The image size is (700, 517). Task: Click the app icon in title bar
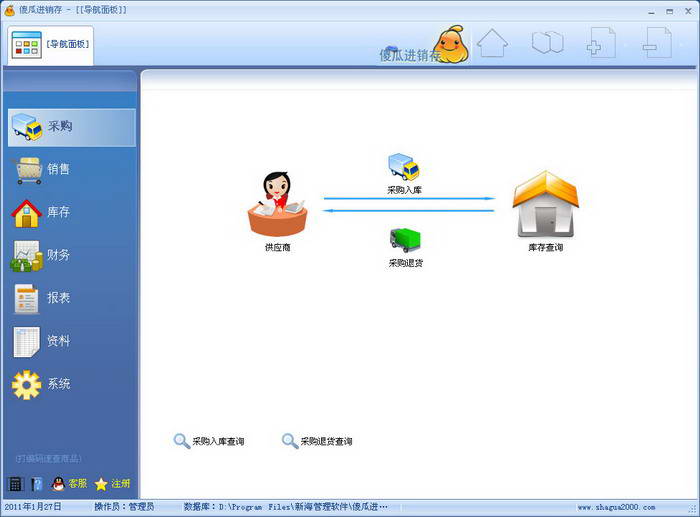9,10
